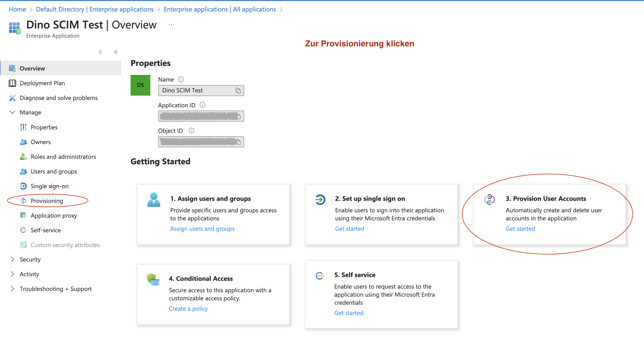
Task: Click the Deployment Plan book icon
Action: (12, 83)
